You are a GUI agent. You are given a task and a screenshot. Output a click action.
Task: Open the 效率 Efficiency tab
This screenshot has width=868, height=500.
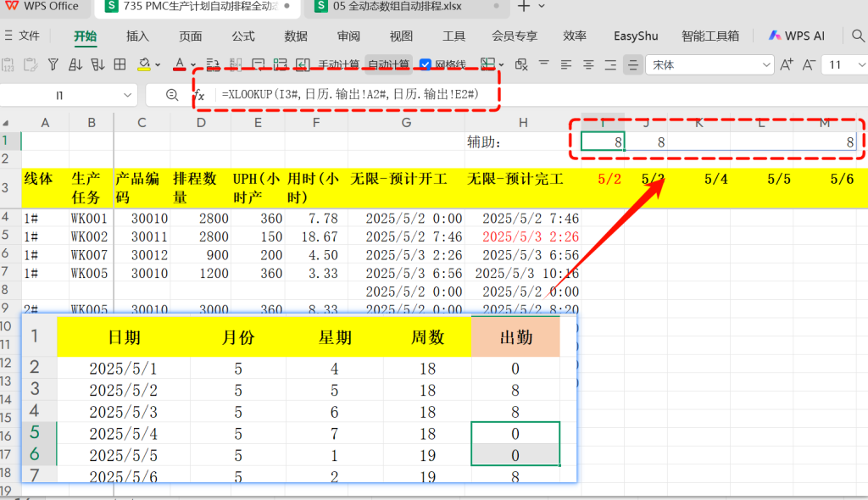click(x=575, y=36)
